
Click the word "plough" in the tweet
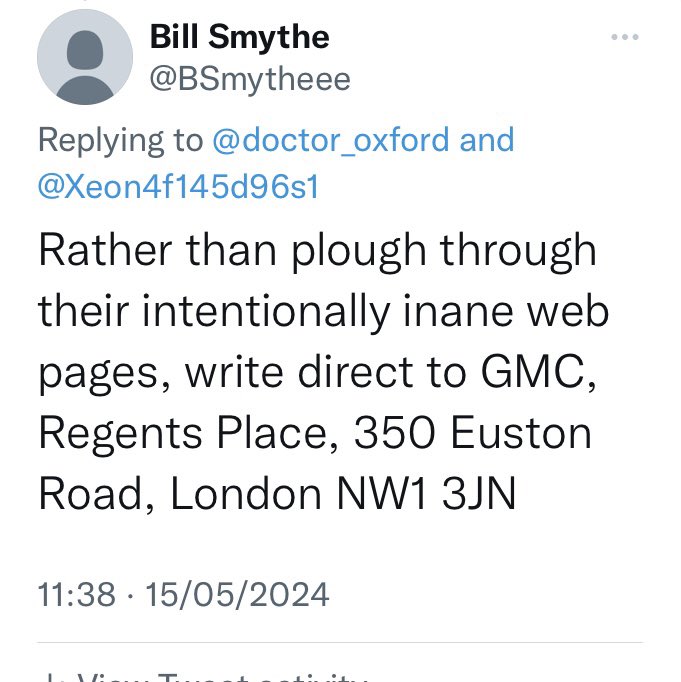(x=359, y=252)
